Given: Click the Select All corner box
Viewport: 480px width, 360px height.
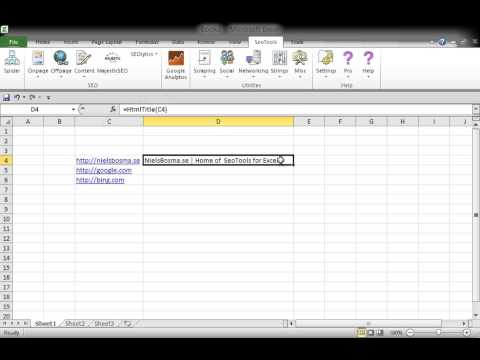Looking at the screenshot, I should click(x=6, y=122).
